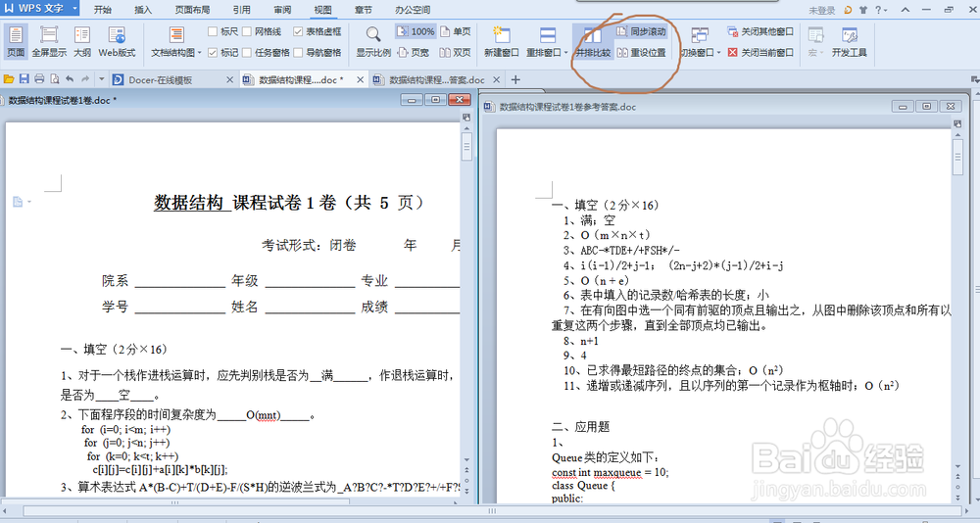The height and width of the screenshot is (523, 980).
Task: Close the Docer-在线模板 tab
Action: [229, 80]
